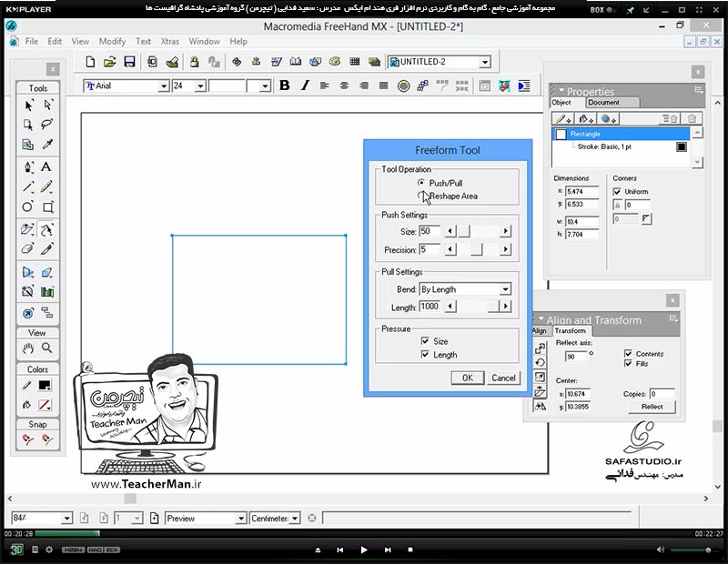This screenshot has width=728, height=565.
Task: Select the Pen tool
Action: [x=28, y=167]
